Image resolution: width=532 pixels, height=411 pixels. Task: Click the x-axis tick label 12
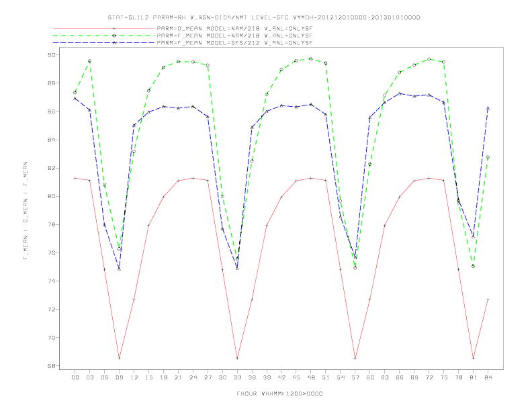[x=134, y=377]
